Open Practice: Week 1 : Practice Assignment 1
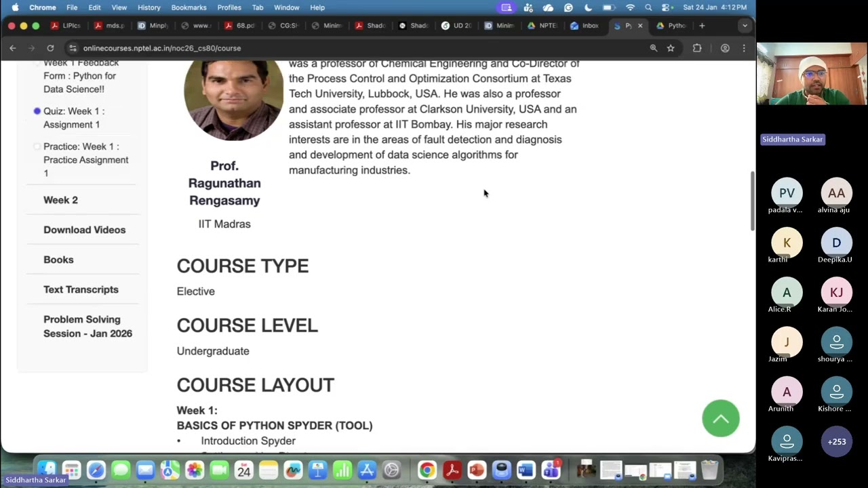 85,160
